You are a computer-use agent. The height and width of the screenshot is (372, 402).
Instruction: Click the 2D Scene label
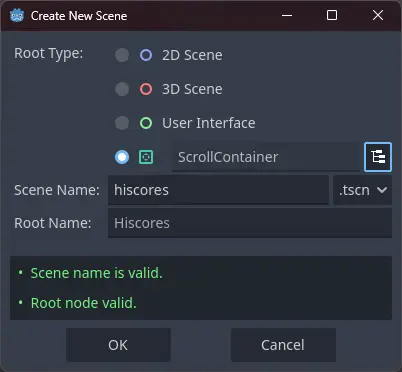click(192, 55)
